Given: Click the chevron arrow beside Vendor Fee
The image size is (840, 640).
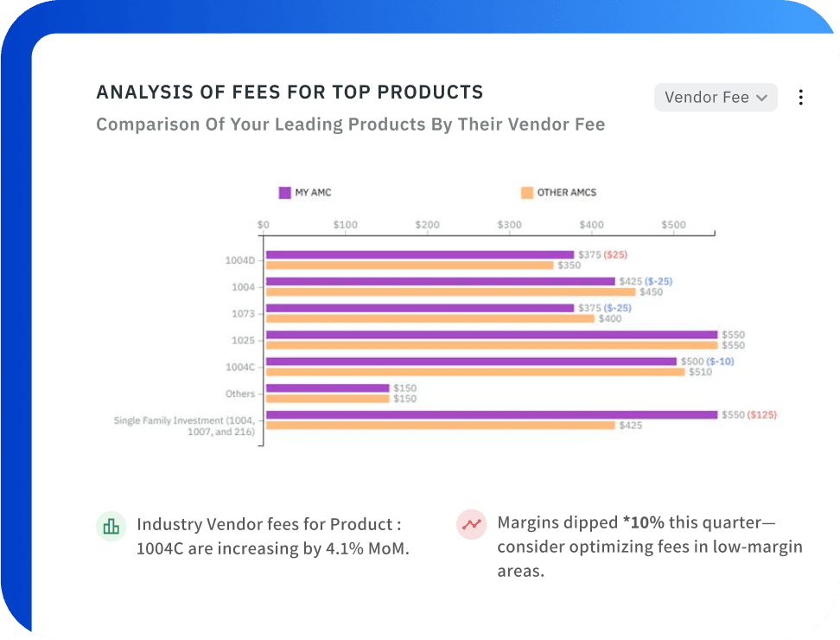Looking at the screenshot, I should (x=761, y=98).
